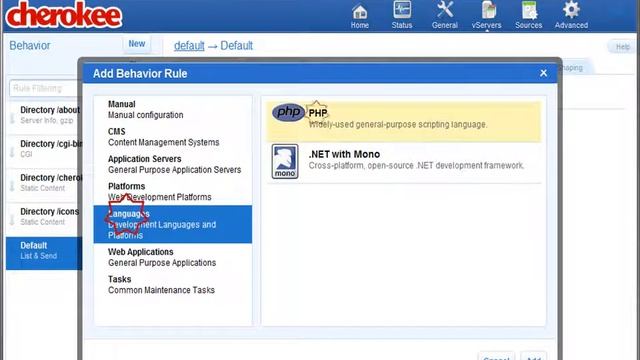This screenshot has width=640, height=360.
Task: Click the Directory /cgi-bin drag handle
Action: pyautogui.click(x=12, y=152)
